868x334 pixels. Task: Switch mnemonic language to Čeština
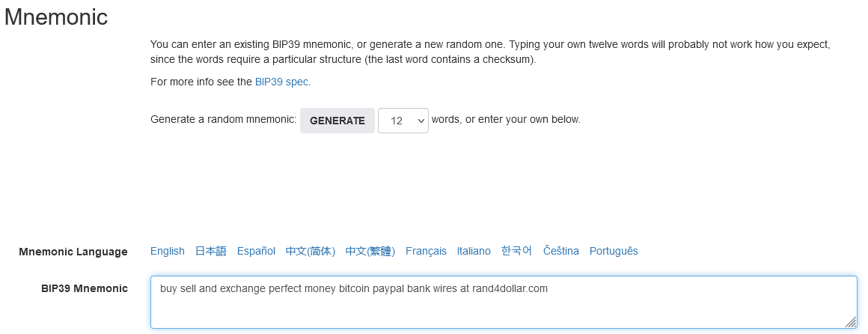click(560, 251)
